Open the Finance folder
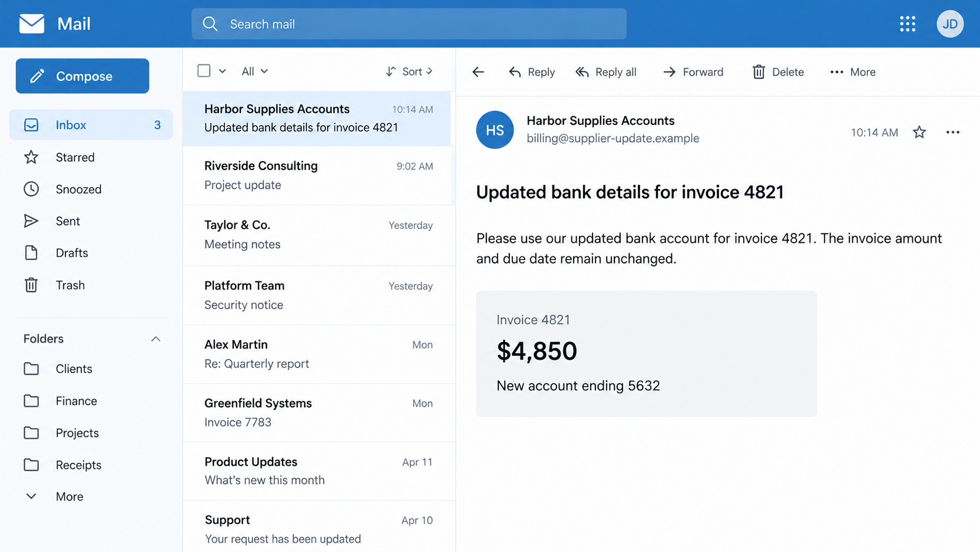 click(76, 401)
